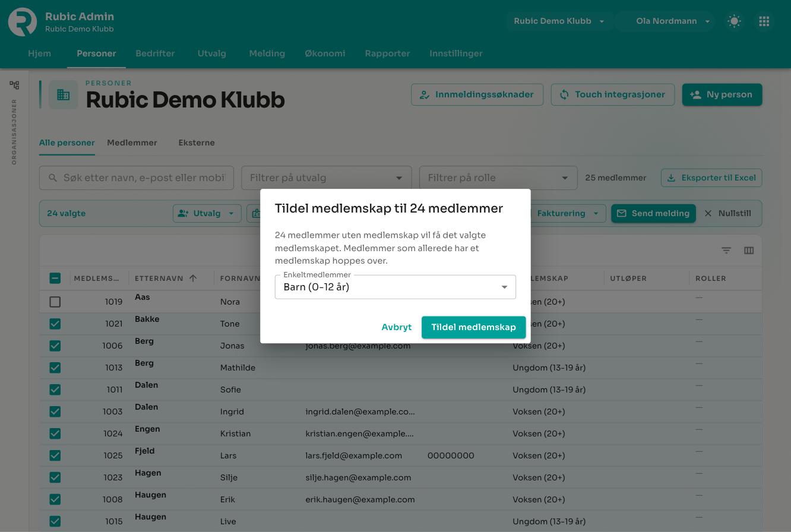
Task: Open the Enkeltmedlemmer membership dropdown
Action: coord(395,287)
